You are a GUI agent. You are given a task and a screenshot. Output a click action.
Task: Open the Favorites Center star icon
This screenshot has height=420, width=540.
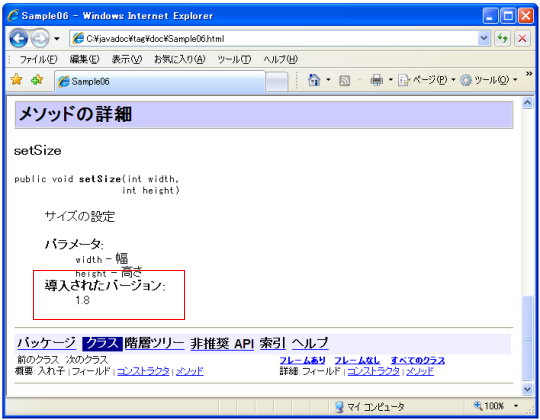(x=16, y=80)
